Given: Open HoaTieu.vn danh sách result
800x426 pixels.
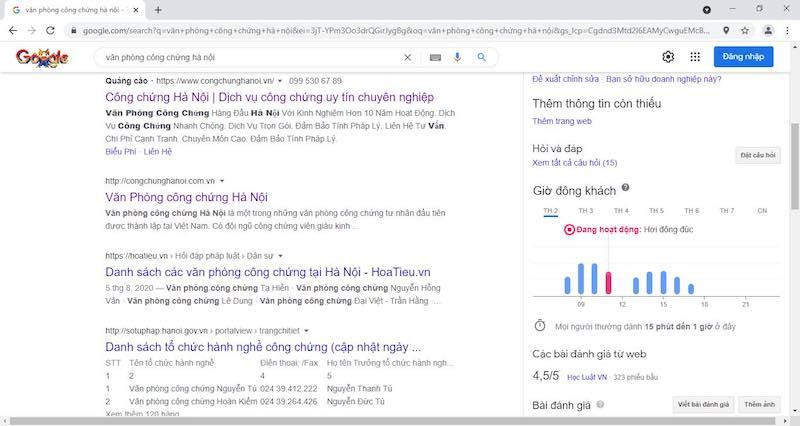Looking at the screenshot, I should coord(268,272).
